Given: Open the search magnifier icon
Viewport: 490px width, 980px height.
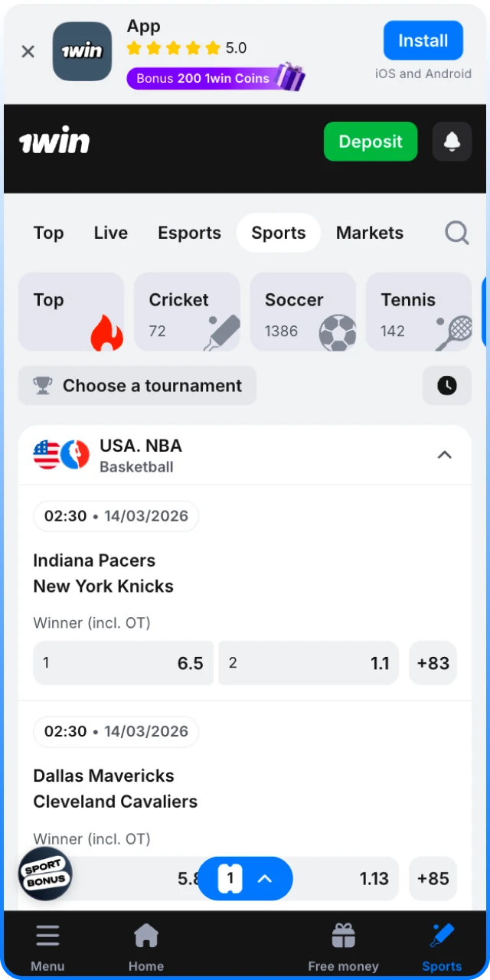Looking at the screenshot, I should point(456,232).
